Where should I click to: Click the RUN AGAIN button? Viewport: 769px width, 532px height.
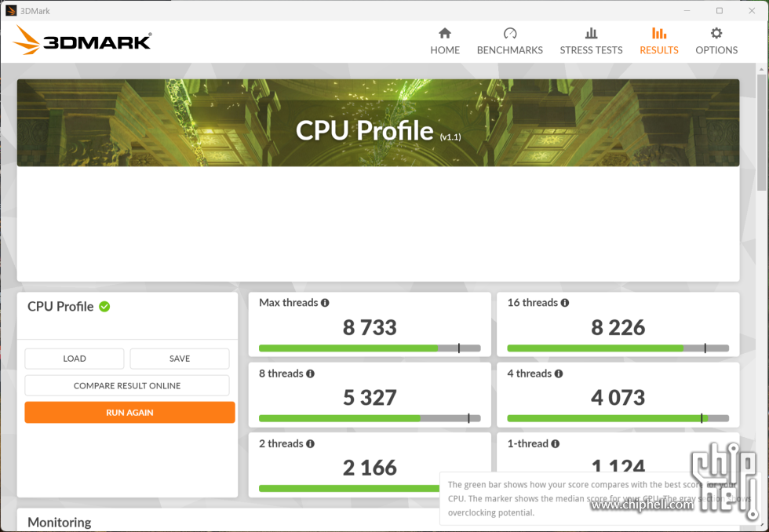130,413
